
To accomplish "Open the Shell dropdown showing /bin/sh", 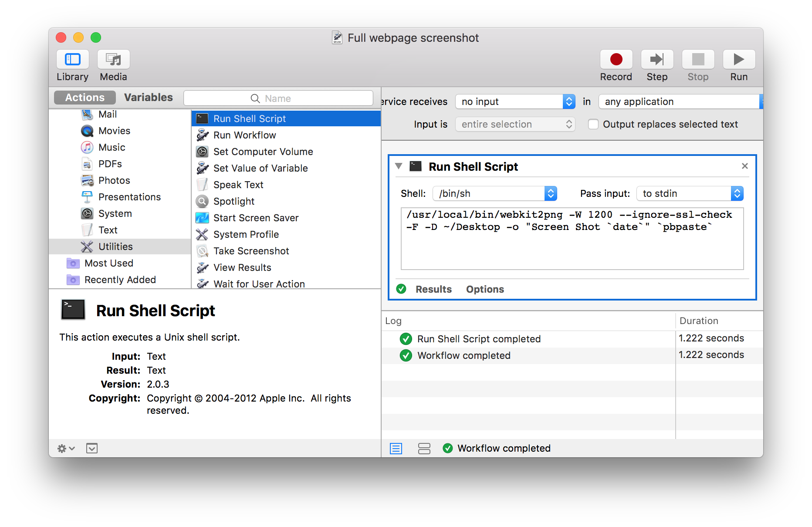I will [x=494, y=193].
